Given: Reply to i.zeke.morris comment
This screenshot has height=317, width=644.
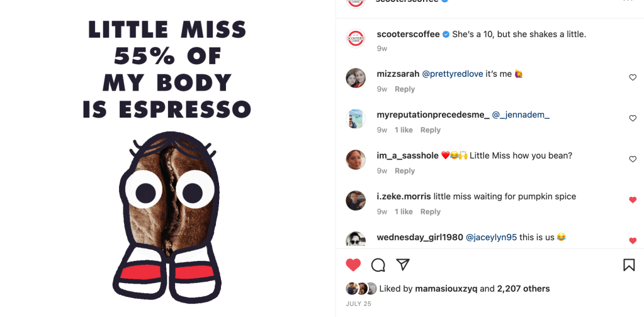Looking at the screenshot, I should 430,211.
